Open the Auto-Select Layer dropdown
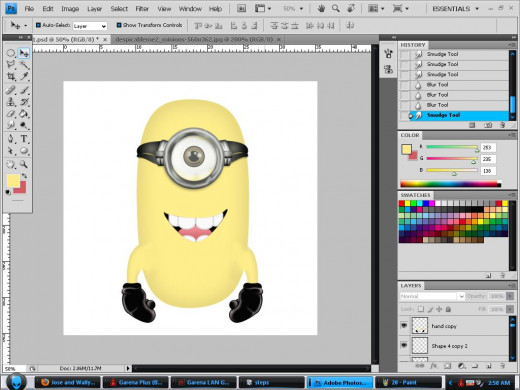This screenshot has height=390, width=520. (x=90, y=26)
